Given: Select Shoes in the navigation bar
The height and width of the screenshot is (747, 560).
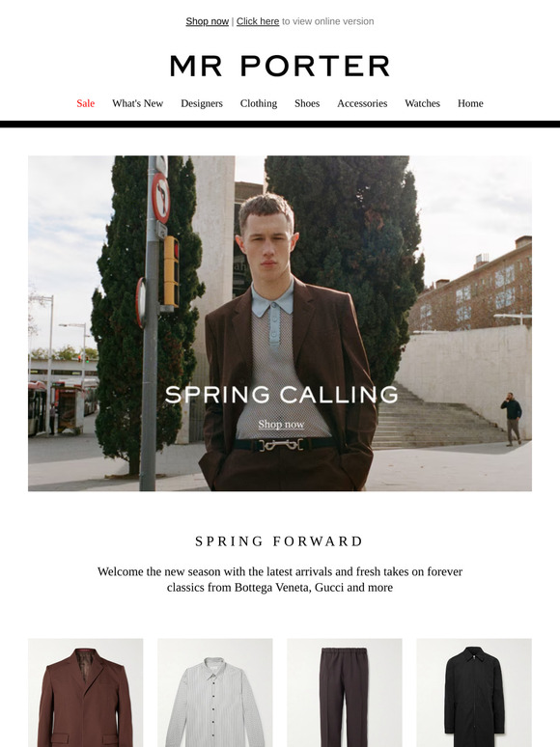Looking at the screenshot, I should [x=307, y=103].
